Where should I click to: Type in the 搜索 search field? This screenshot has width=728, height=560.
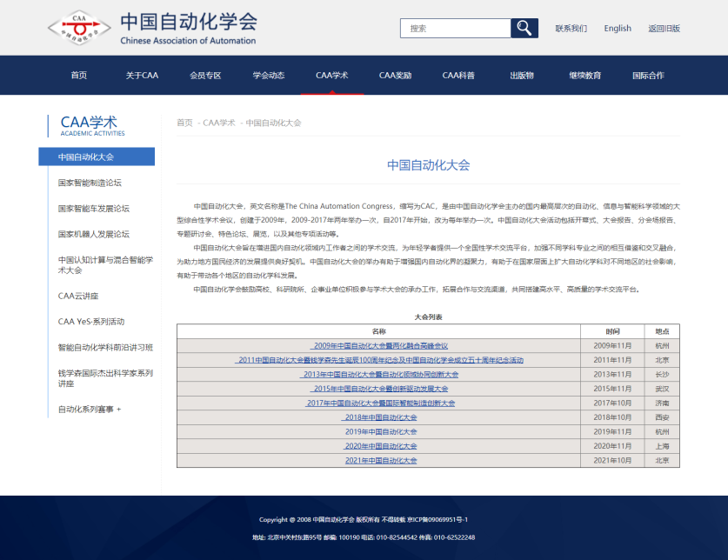455,28
